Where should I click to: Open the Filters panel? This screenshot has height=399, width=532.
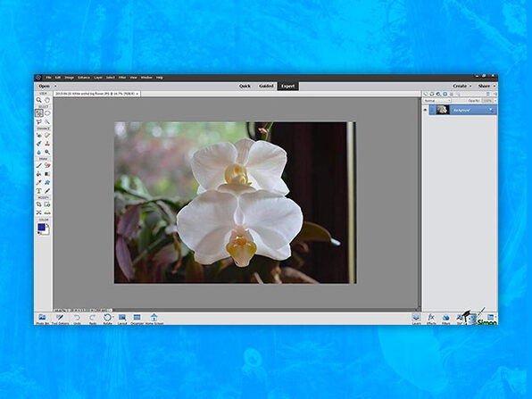445,318
